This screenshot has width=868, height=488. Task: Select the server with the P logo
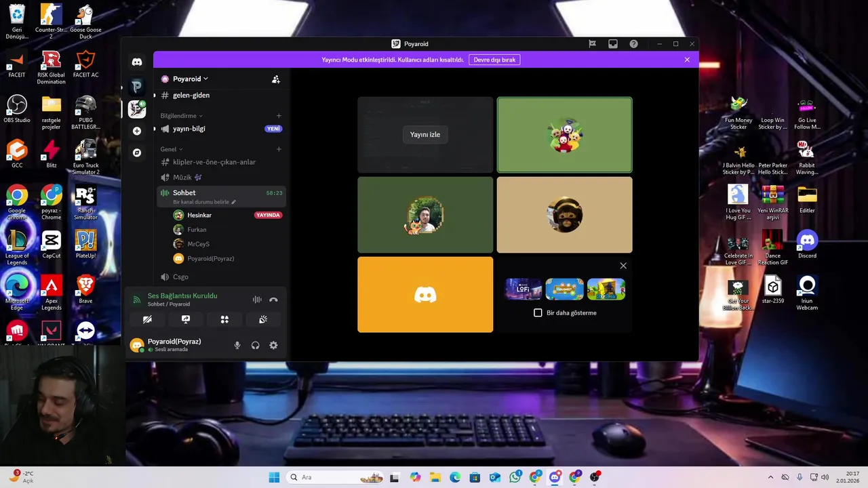[x=137, y=86]
